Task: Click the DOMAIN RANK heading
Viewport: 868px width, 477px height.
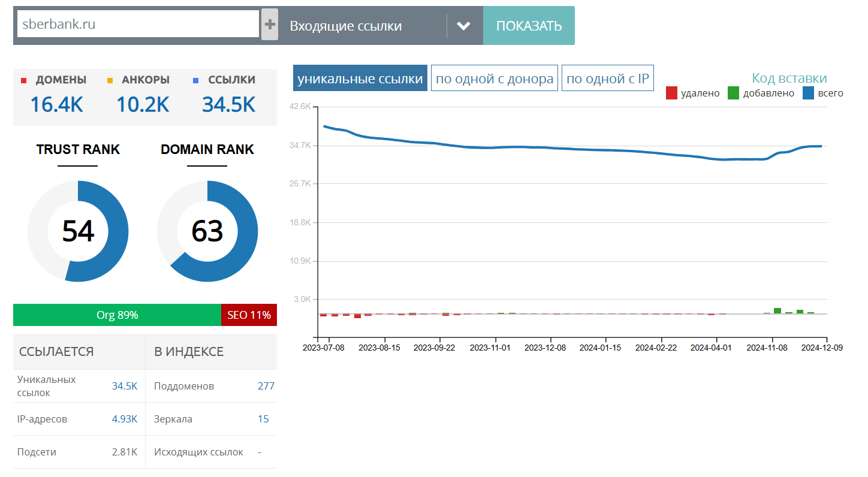Action: (207, 149)
